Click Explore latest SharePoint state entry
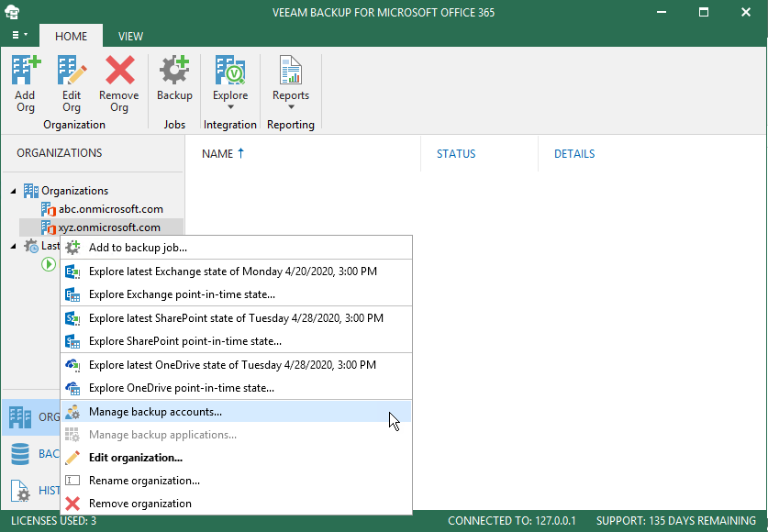Image resolution: width=768 pixels, height=532 pixels. click(236, 318)
